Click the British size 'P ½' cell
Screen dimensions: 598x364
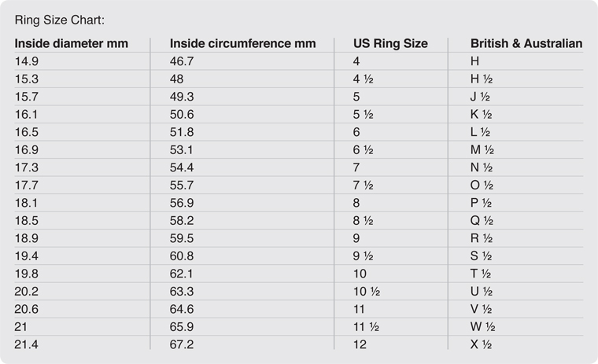click(481, 202)
